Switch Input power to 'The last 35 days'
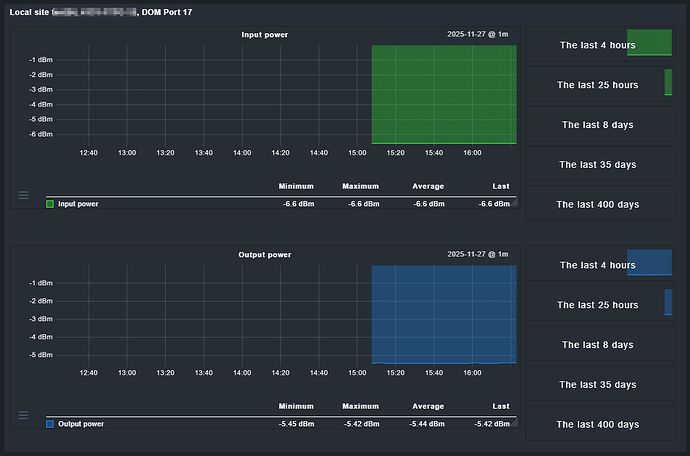690x456 pixels. (x=598, y=164)
